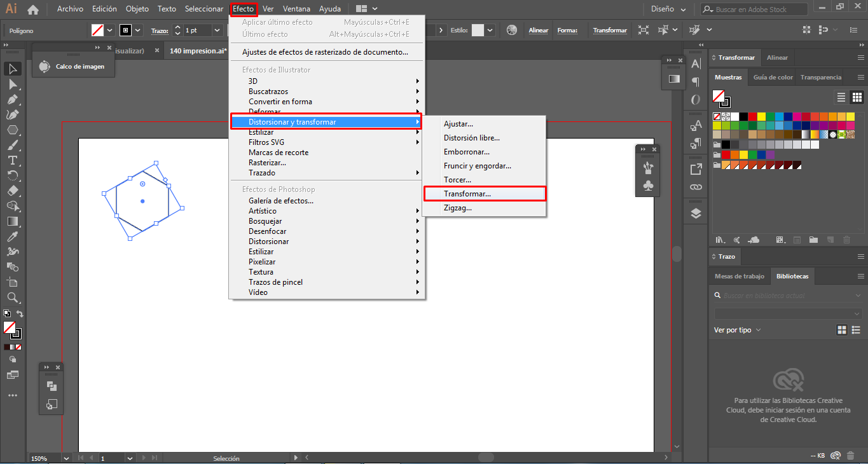Open the Ver por tipo dropdown
The height and width of the screenshot is (464, 868).
738,330
